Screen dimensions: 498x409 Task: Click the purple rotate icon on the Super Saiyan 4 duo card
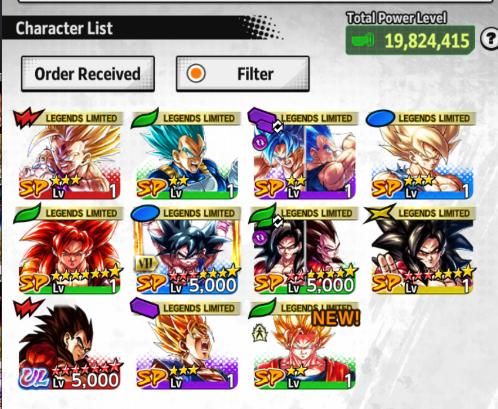coord(260,238)
